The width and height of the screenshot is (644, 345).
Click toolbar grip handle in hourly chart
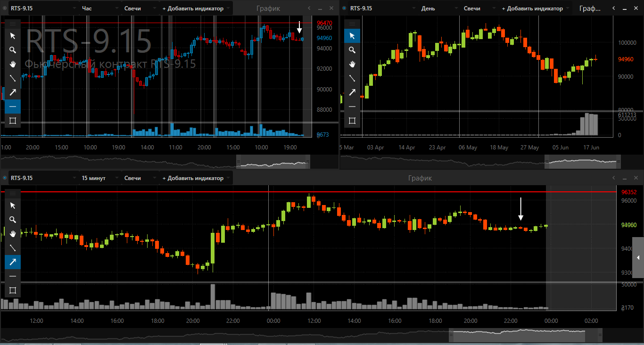point(13,24)
